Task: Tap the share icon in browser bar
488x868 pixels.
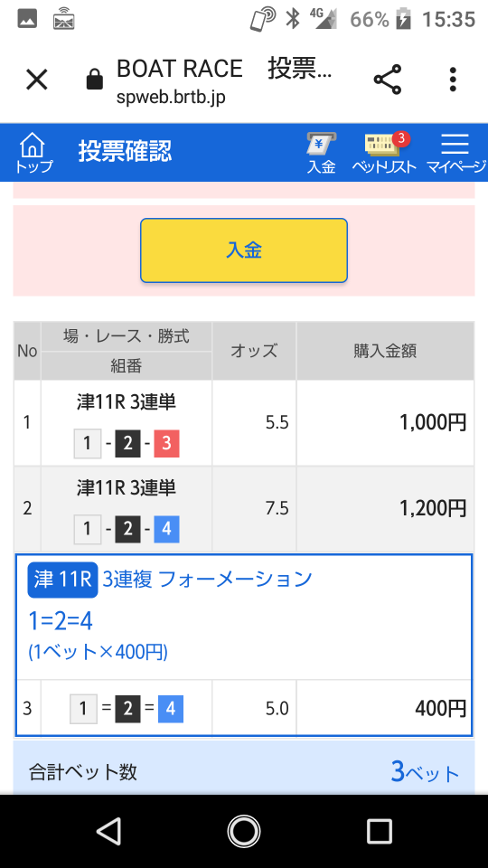Action: [388, 80]
